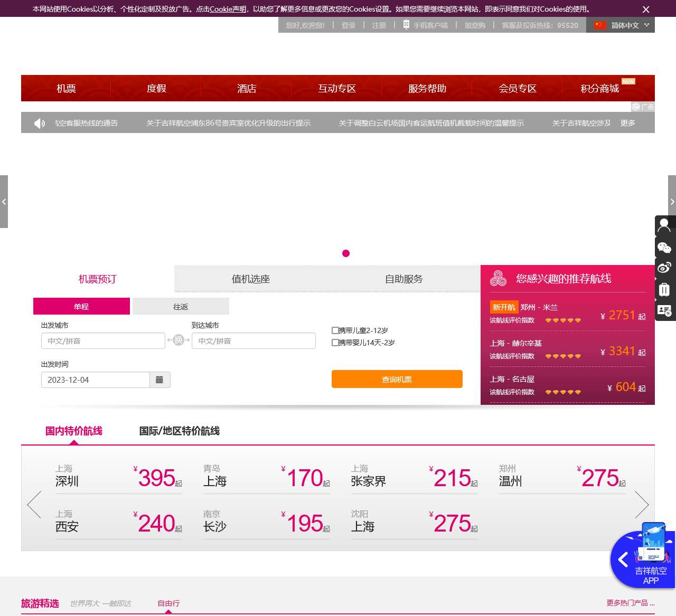Click the luggage sidebar icon
The height and width of the screenshot is (616, 676).
664,289
